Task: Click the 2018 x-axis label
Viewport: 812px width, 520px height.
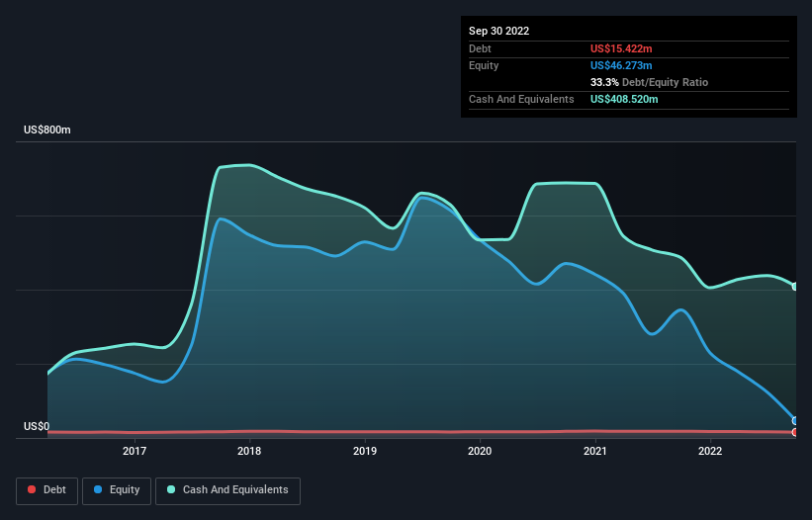Action: pos(249,451)
